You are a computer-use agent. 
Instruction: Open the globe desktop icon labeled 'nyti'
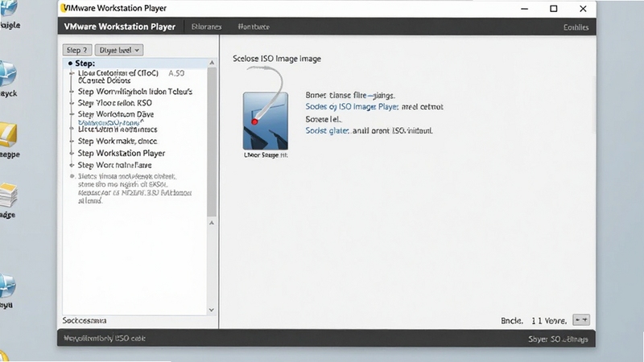pyautogui.click(x=7, y=286)
